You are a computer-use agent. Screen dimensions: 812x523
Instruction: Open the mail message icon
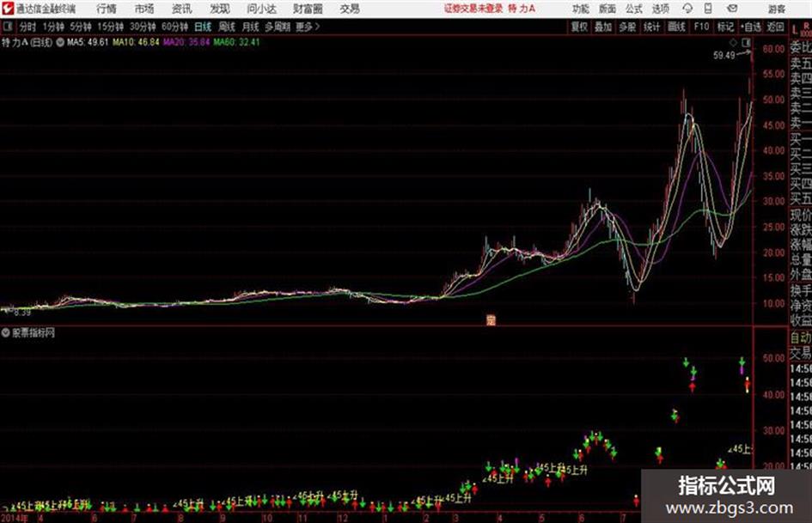tap(732, 9)
